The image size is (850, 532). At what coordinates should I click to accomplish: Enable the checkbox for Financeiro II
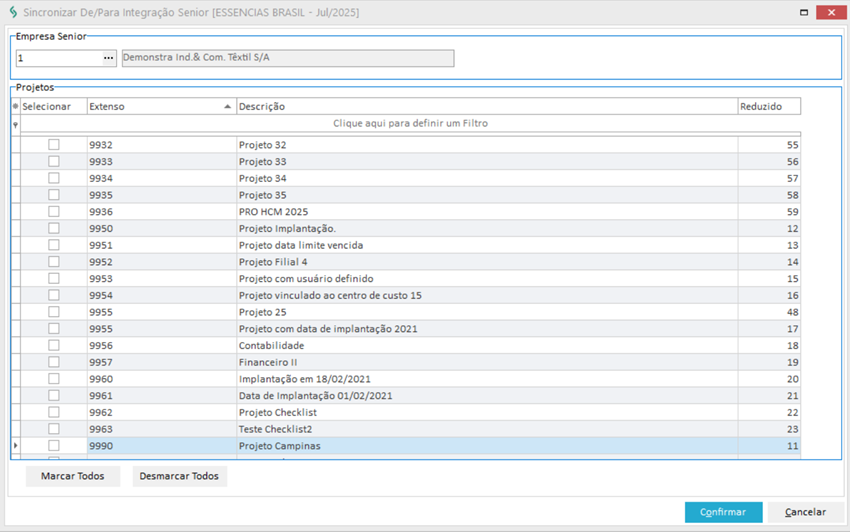(54, 362)
